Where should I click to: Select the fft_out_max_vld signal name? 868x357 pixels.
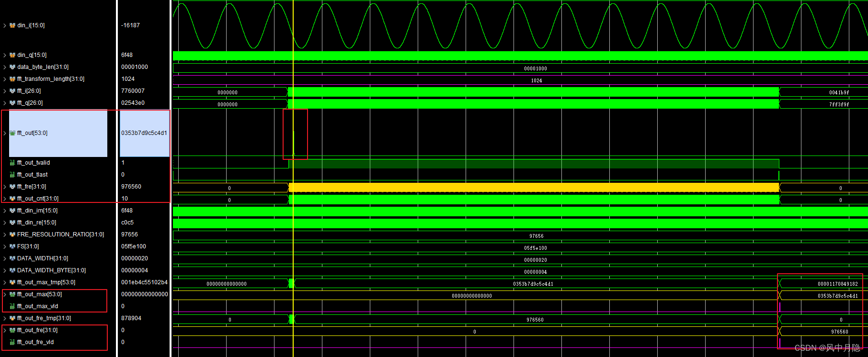coord(37,306)
